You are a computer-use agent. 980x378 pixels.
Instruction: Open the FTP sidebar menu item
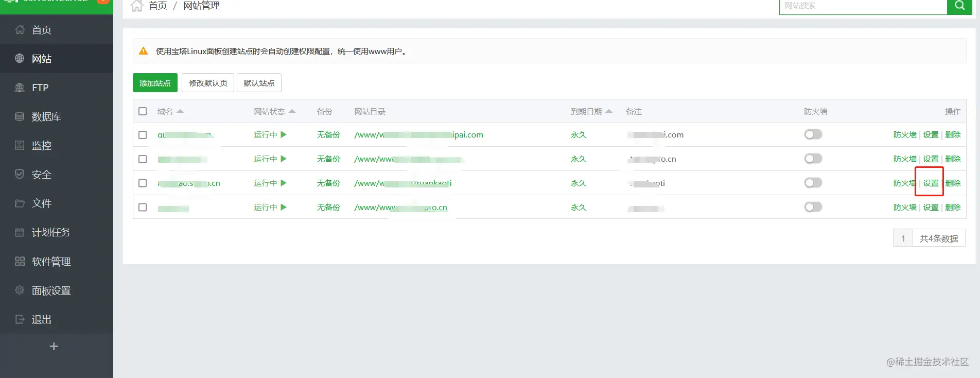(x=57, y=88)
